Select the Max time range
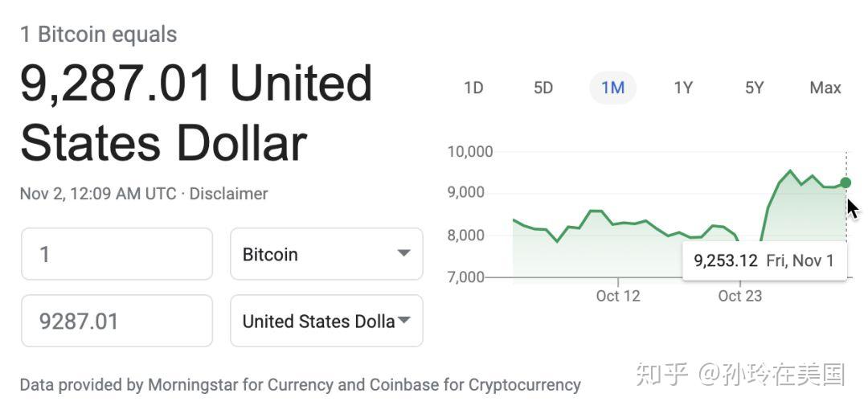Screen dimensions: 868x410 825,88
